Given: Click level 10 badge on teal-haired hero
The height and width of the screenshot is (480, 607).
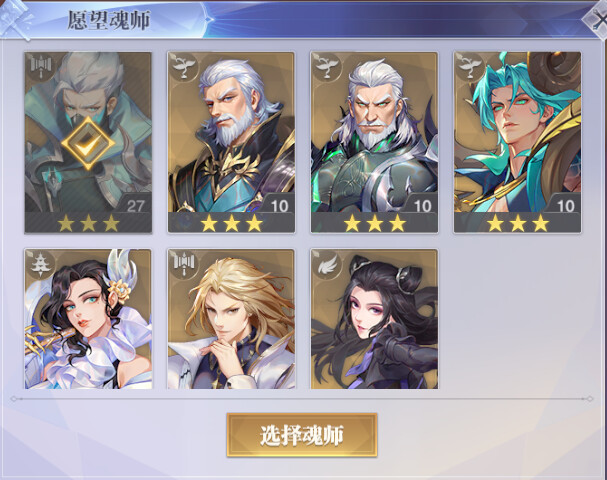Looking at the screenshot, I should (564, 205).
